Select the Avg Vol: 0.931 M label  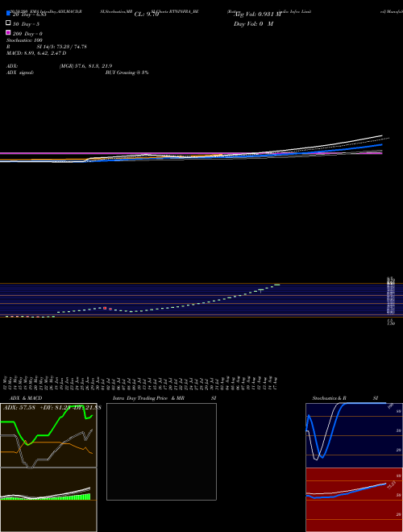257,15
